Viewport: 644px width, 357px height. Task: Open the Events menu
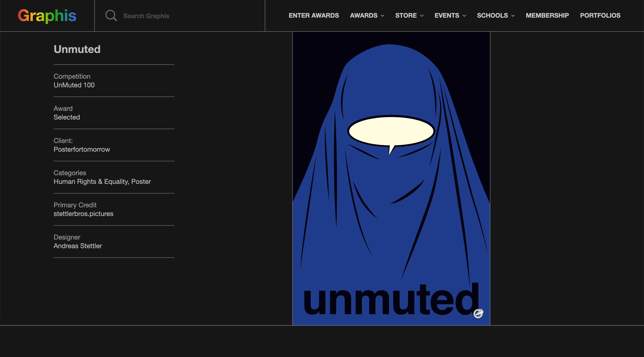pos(447,15)
